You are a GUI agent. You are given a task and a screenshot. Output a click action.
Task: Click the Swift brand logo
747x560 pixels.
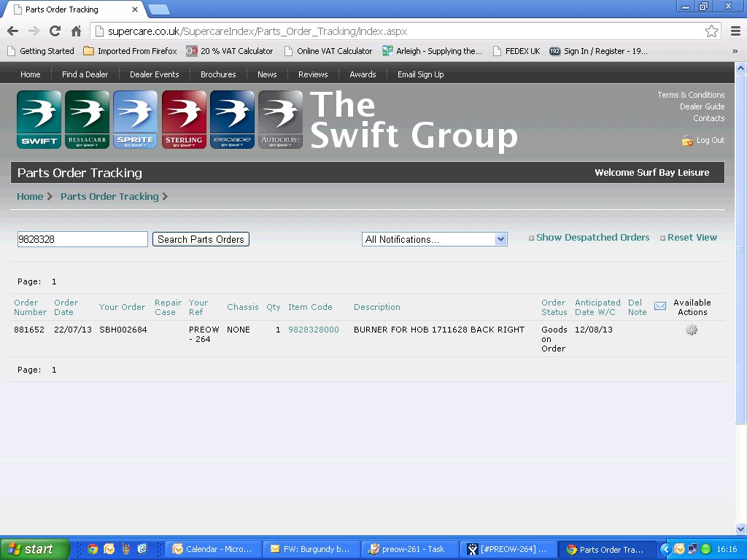coord(39,120)
